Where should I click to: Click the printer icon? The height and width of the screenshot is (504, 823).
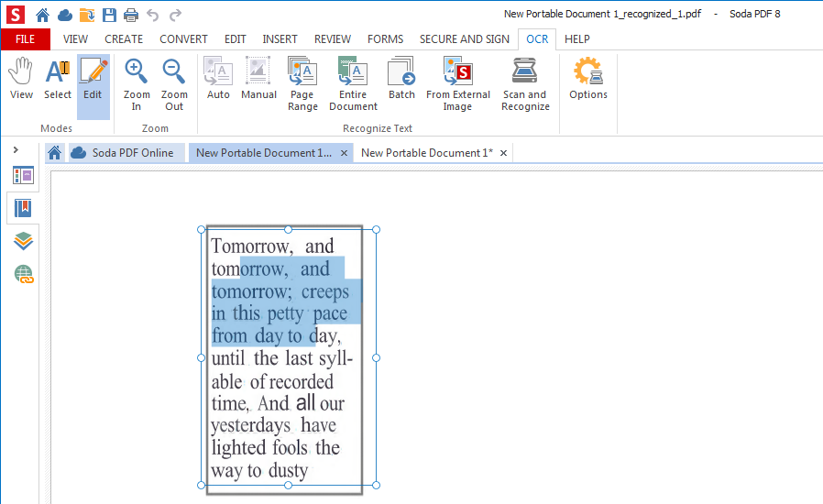[131, 16]
